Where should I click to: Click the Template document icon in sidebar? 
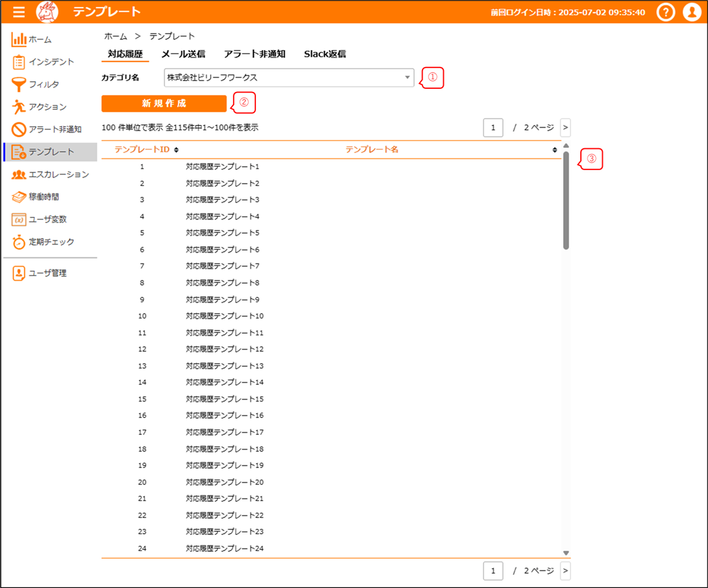[19, 152]
